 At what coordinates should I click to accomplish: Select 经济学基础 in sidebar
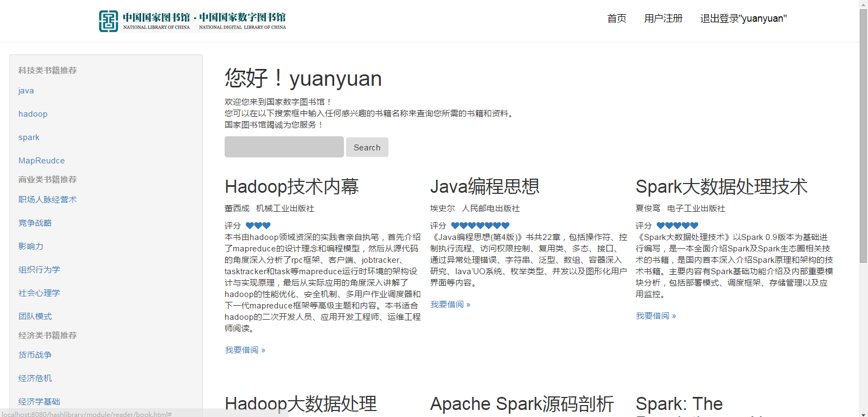pos(39,402)
